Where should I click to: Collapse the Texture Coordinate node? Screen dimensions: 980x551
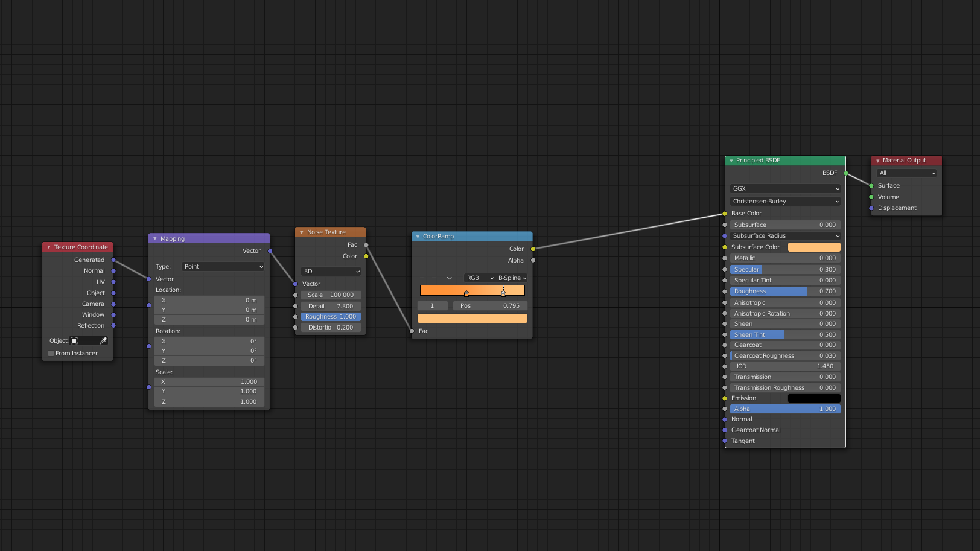click(49, 247)
